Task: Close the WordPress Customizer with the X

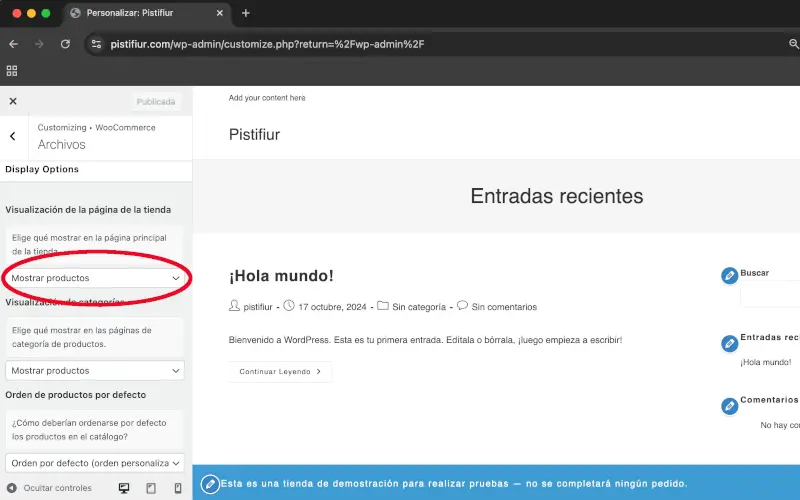Action: point(13,101)
